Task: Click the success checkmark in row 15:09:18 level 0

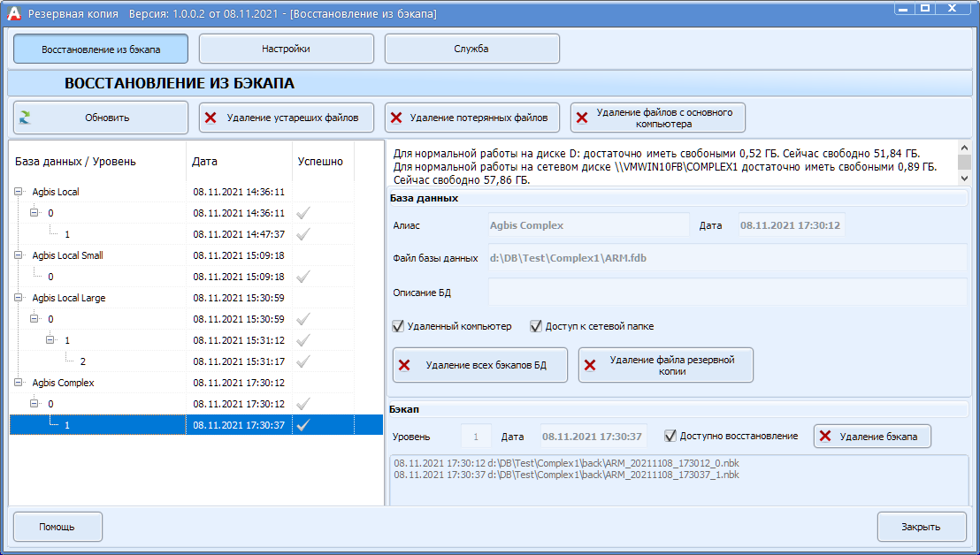Action: tap(303, 277)
